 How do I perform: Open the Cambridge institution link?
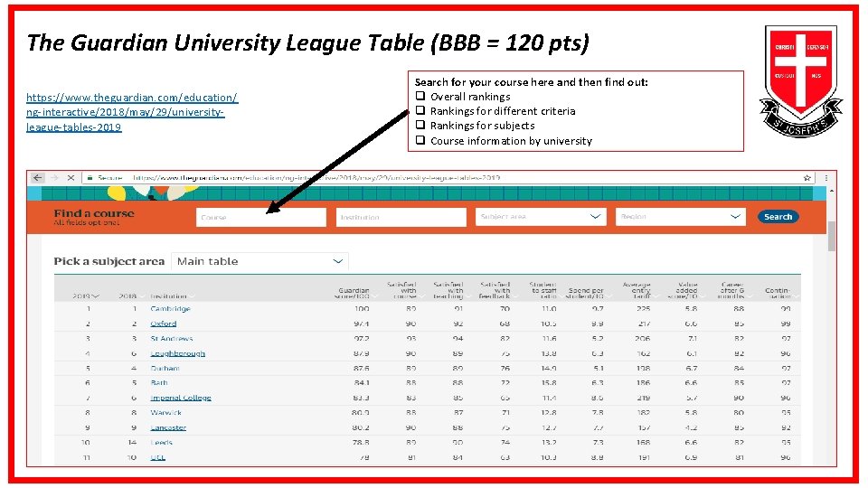point(171,309)
